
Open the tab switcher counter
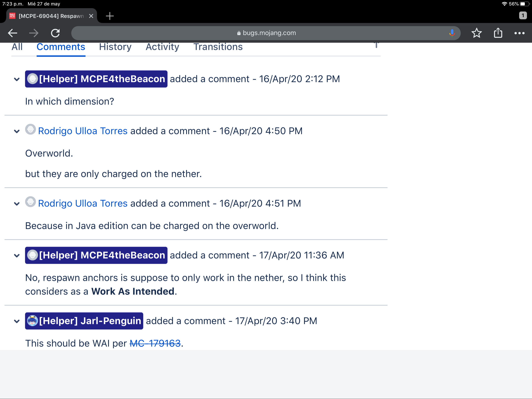[x=523, y=16]
